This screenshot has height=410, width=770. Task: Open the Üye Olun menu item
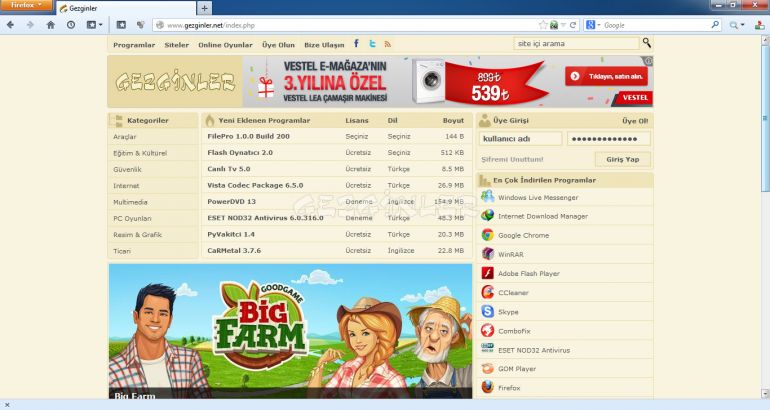point(278,45)
